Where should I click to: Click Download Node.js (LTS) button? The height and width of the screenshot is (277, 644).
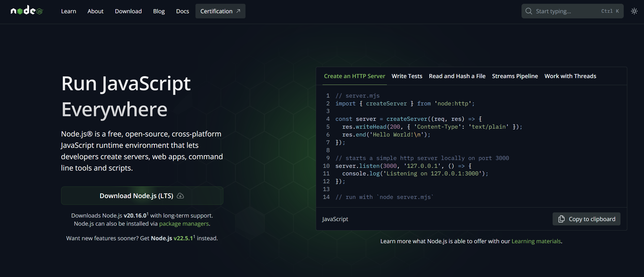click(142, 196)
